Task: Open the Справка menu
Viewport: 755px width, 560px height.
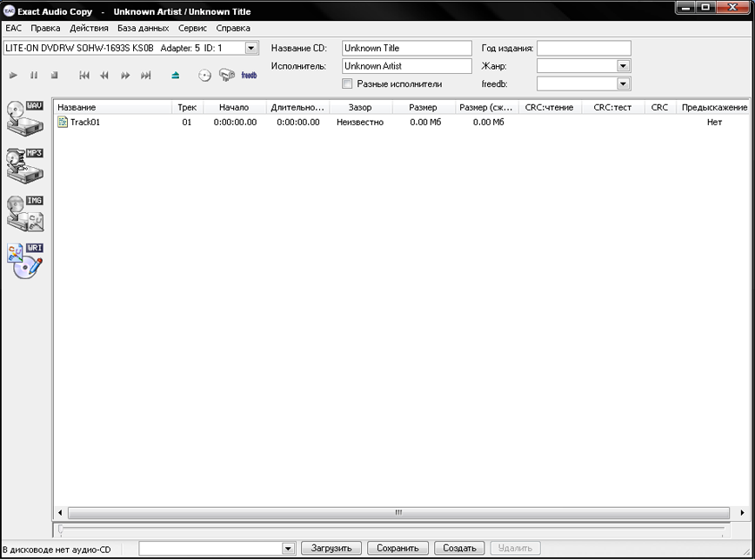Action: 233,28
